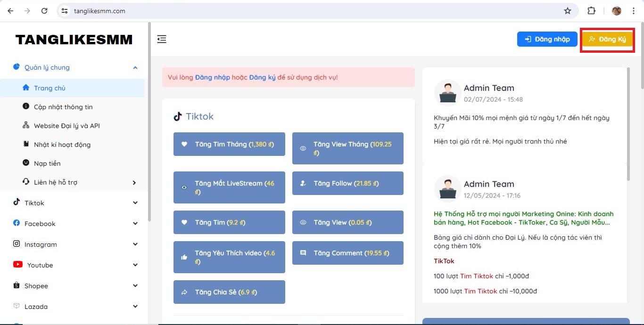Collapse the sidebar with the hamburger icon
The width and height of the screenshot is (644, 325).
(162, 39)
